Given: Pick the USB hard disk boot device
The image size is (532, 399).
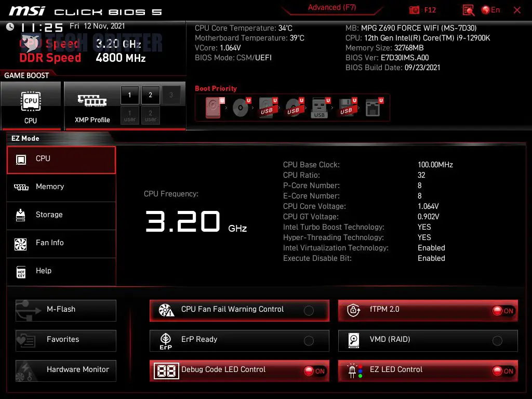Looking at the screenshot, I should click(x=268, y=108).
